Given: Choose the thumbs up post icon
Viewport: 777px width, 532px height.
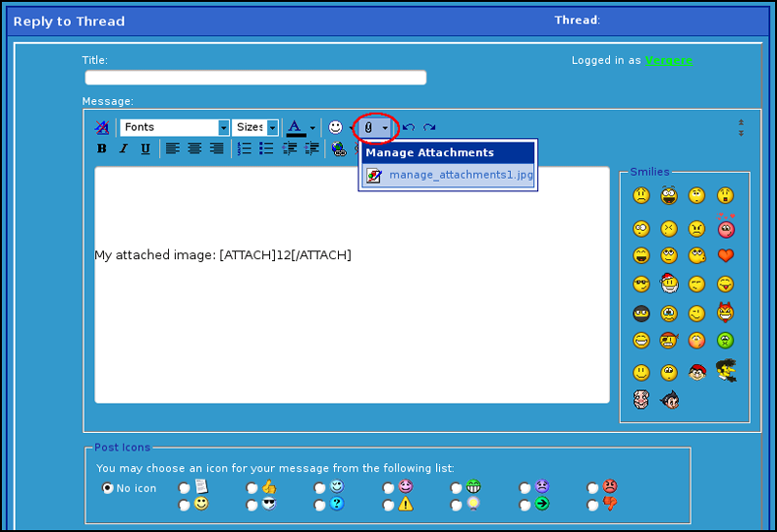Looking at the screenshot, I should (253, 488).
